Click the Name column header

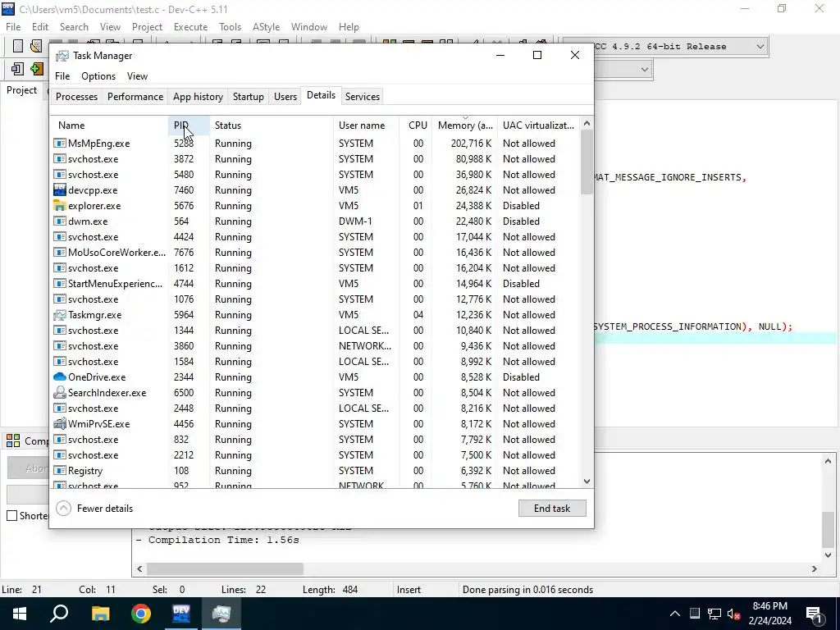[110, 126]
